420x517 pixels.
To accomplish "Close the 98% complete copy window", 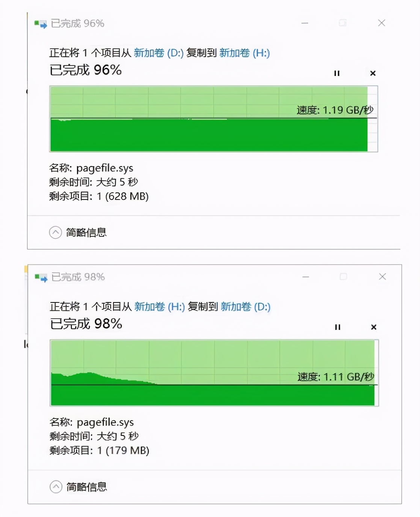I will 382,277.
